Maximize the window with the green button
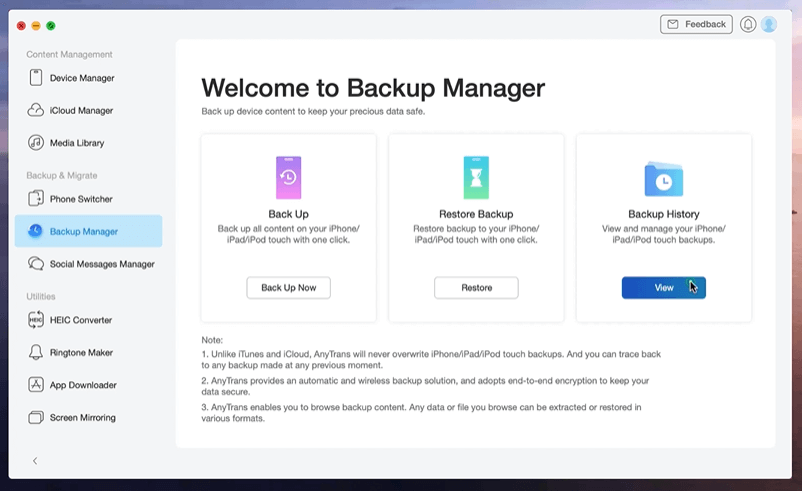Screen dimensions: 802x491 [51, 26]
